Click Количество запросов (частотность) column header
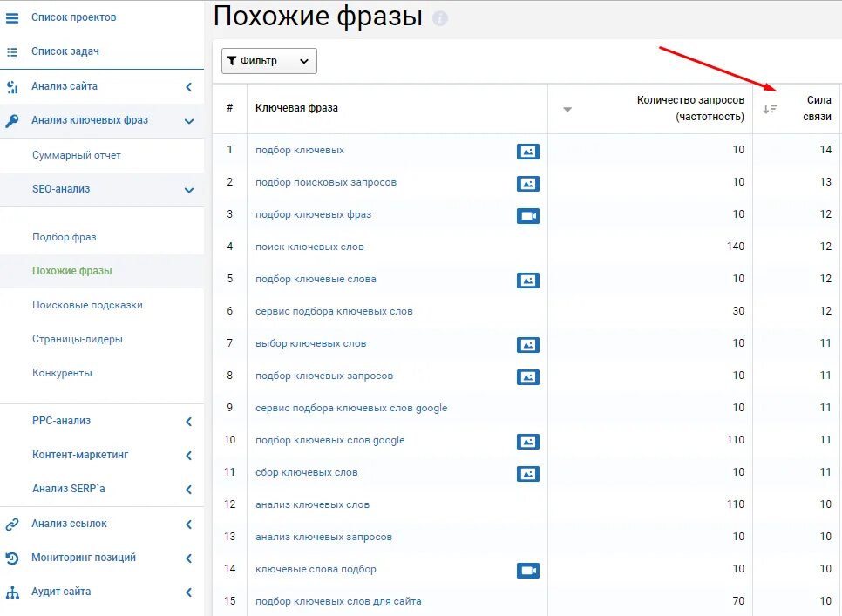Screen dimensions: 842x616 pos(690,108)
